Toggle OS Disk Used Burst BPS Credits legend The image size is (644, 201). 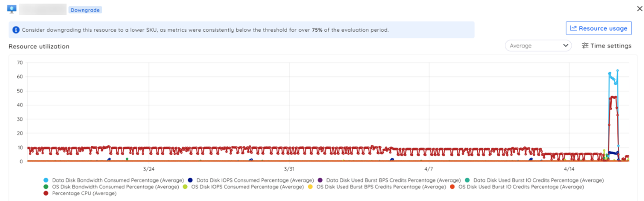[x=381, y=187]
